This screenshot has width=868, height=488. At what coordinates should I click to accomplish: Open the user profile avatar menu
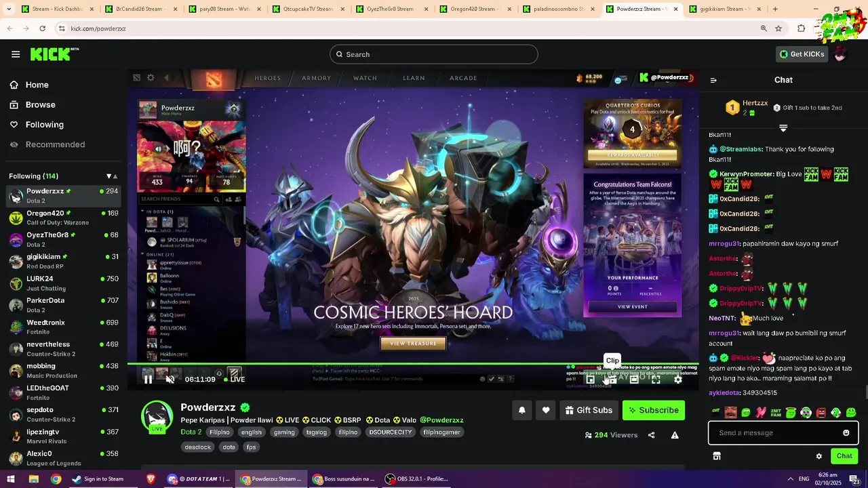tap(841, 54)
